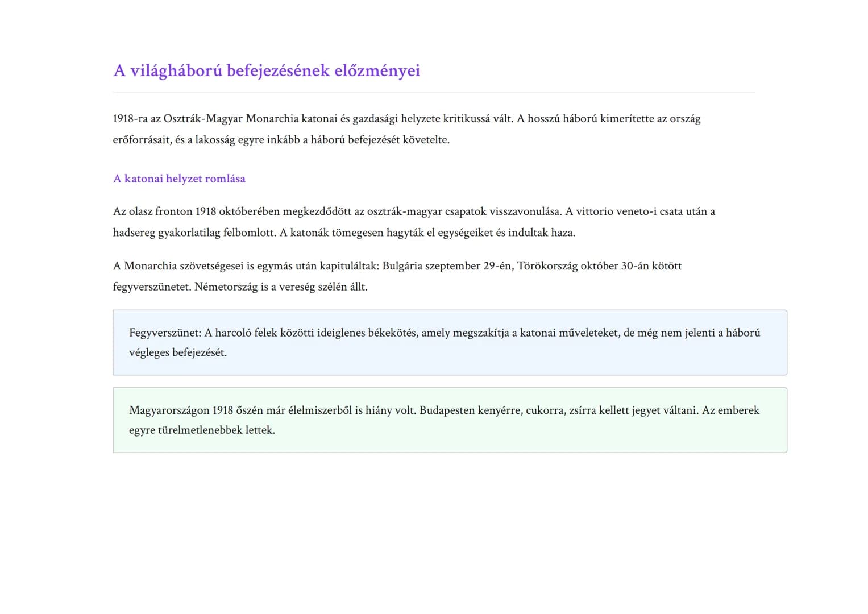Click "egyre türelmetlenebbek lettek" in the green box
The image size is (868, 614).
201,430
